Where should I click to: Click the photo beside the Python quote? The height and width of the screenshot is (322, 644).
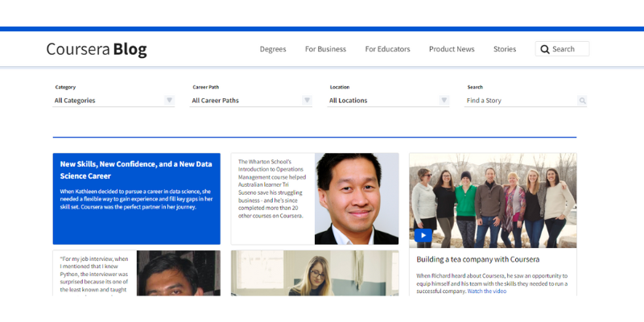(x=178, y=273)
